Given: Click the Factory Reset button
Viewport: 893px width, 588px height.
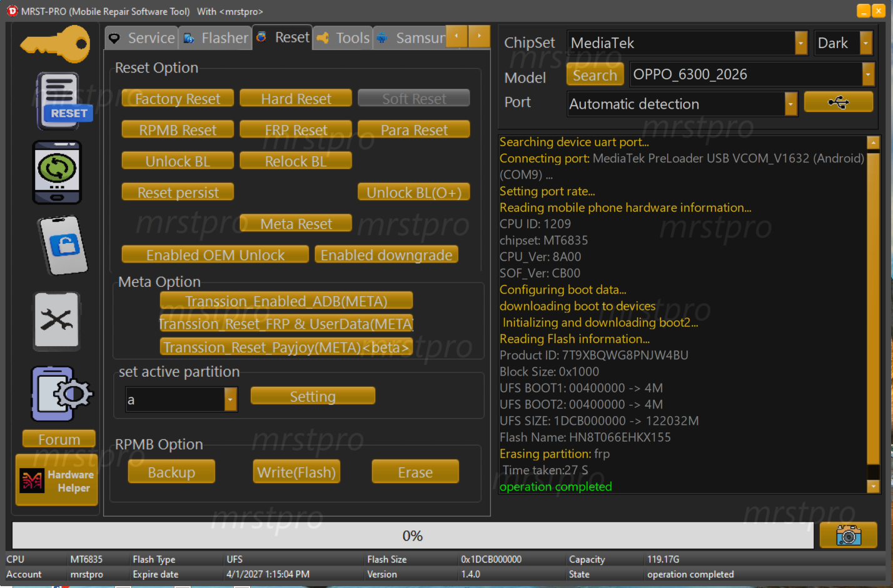Looking at the screenshot, I should point(178,99).
